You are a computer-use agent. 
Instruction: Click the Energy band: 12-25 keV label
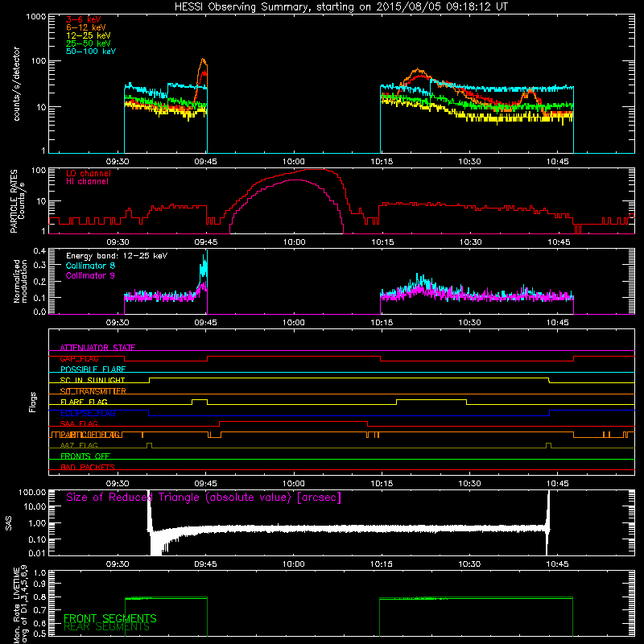coord(117,256)
